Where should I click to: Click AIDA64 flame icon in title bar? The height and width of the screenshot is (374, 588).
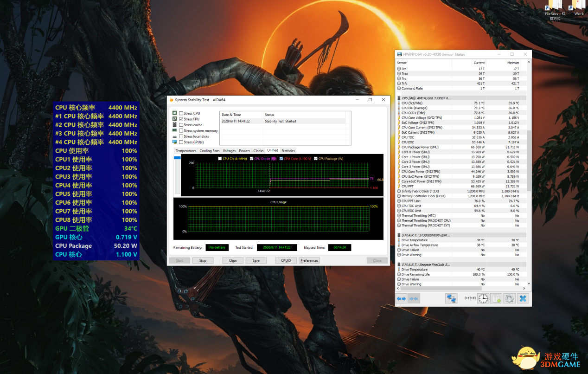[172, 100]
